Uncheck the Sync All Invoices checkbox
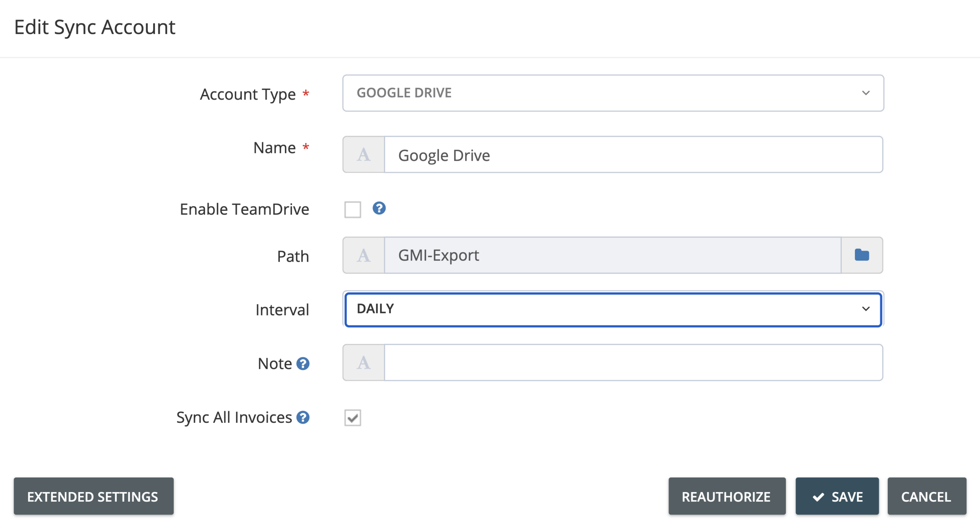The height and width of the screenshot is (530, 980). point(353,417)
